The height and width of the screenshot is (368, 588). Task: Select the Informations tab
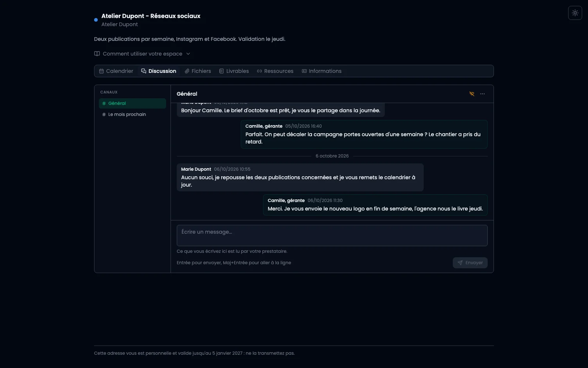point(322,71)
